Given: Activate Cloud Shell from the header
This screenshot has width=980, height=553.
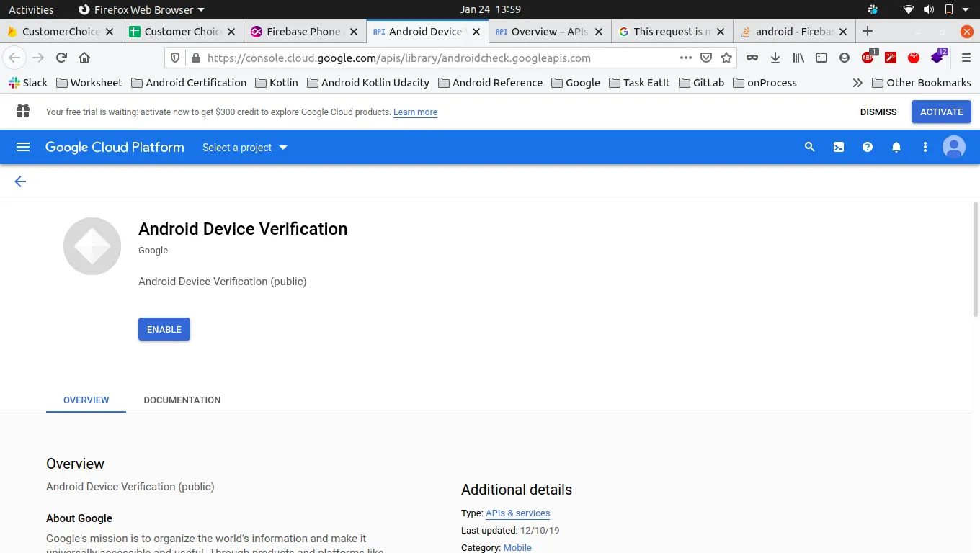Looking at the screenshot, I should 839,147.
